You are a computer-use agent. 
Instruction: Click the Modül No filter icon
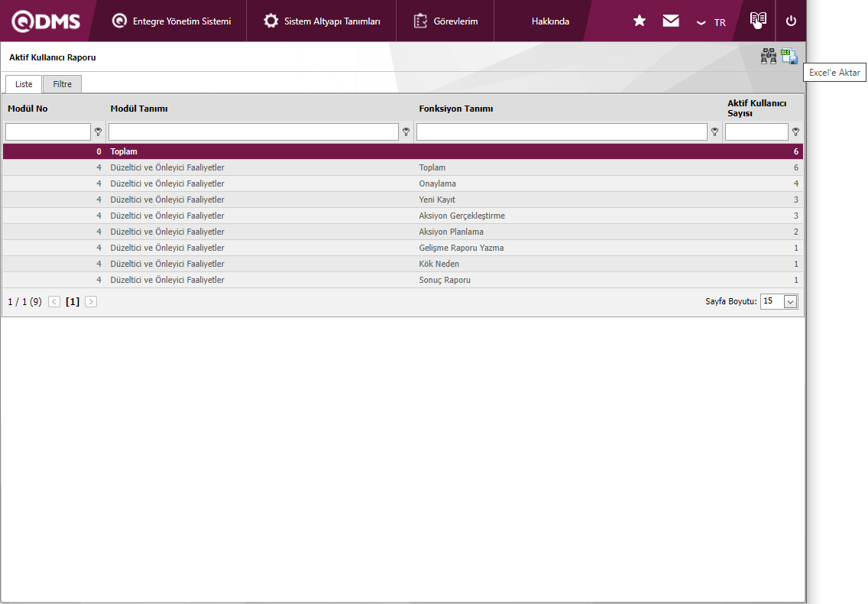[x=99, y=132]
